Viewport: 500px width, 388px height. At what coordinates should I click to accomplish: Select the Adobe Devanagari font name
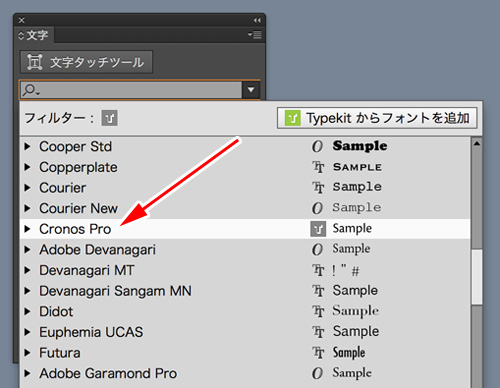tap(97, 250)
